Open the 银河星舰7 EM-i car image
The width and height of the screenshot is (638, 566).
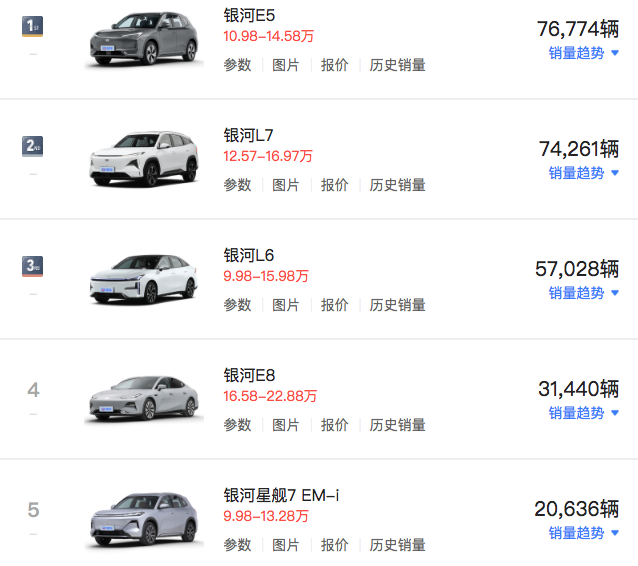tap(144, 518)
